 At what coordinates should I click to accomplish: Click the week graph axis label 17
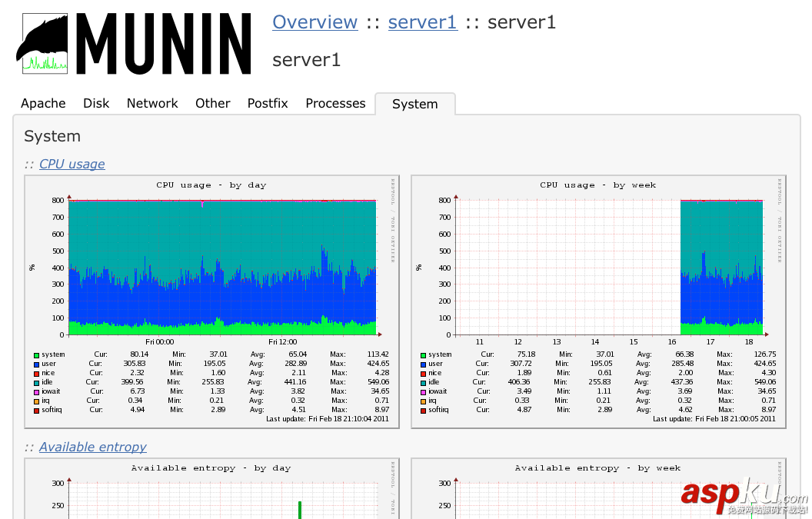pyautogui.click(x=710, y=342)
